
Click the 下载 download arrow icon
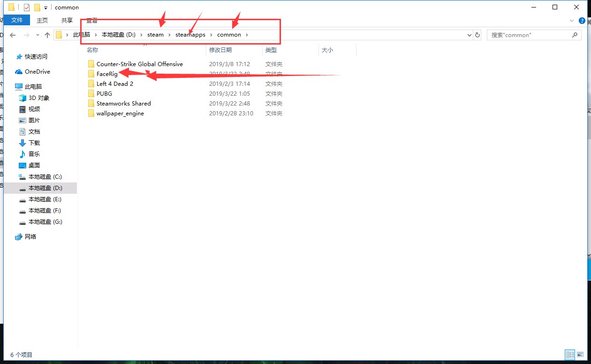point(23,143)
